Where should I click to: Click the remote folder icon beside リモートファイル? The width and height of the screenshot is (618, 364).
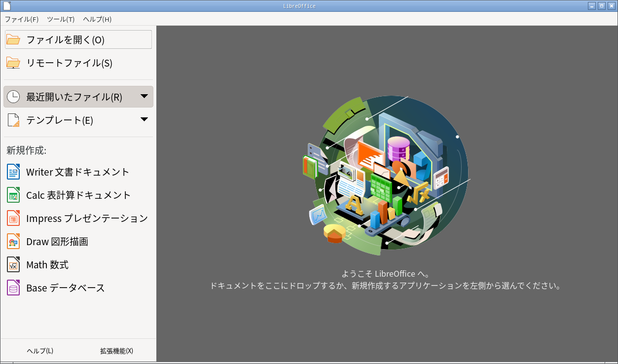coord(13,63)
